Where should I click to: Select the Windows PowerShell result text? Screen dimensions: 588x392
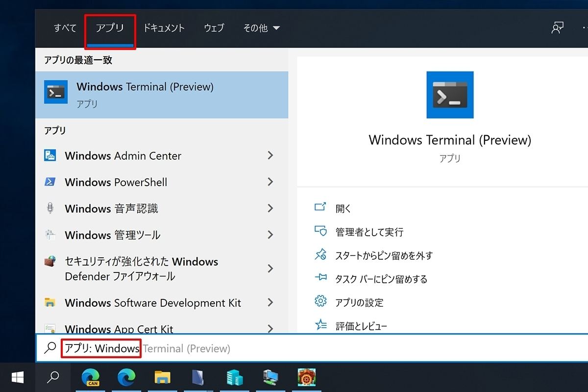tap(116, 182)
